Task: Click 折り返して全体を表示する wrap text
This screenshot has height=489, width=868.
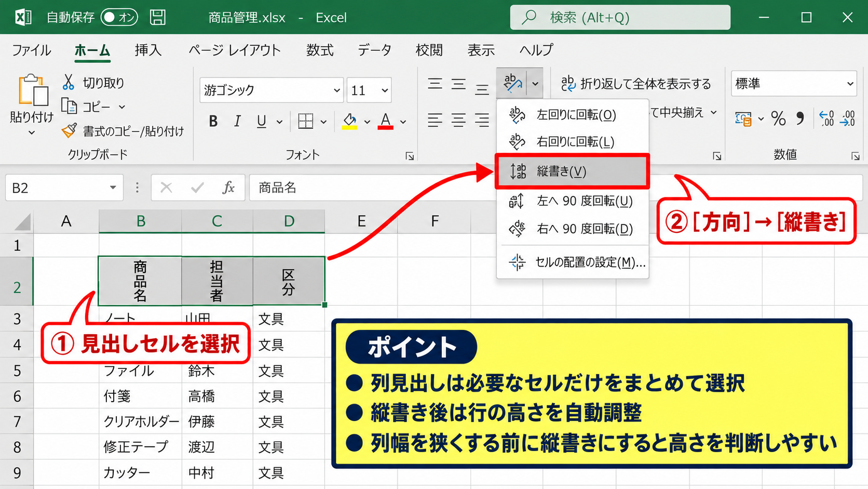Action: click(x=636, y=84)
